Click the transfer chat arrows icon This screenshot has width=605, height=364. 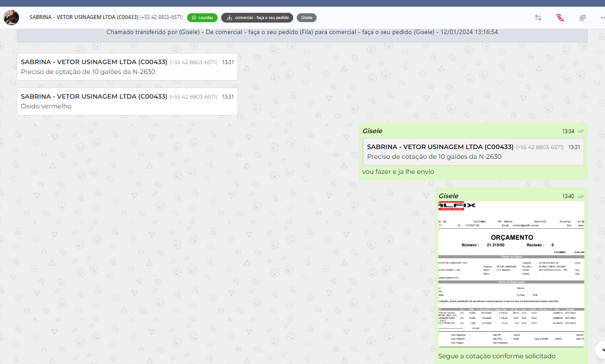tap(538, 18)
